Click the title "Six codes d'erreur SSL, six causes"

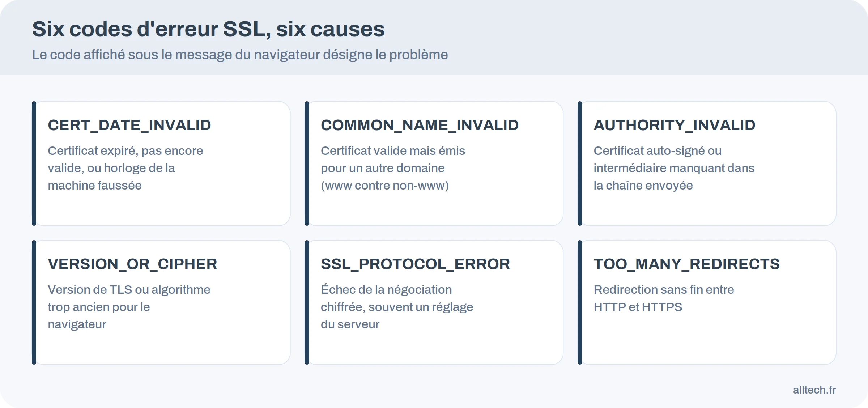[208, 29]
